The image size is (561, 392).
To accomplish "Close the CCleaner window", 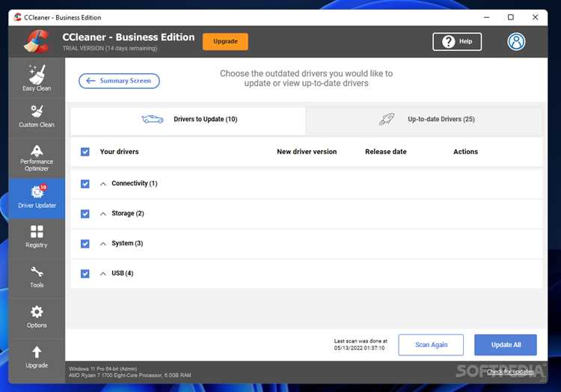I will (x=536, y=17).
